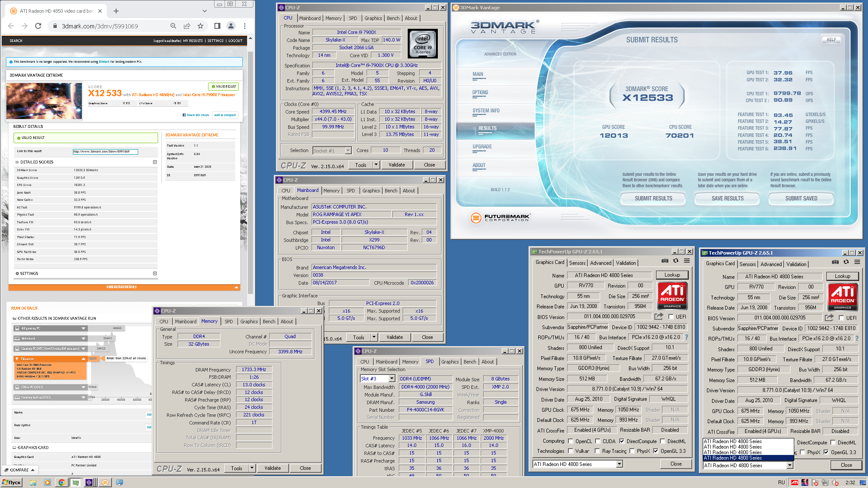Select SYSTEM INFO in 3DMark Vantage sidebar
The image size is (868, 488).
tap(486, 111)
